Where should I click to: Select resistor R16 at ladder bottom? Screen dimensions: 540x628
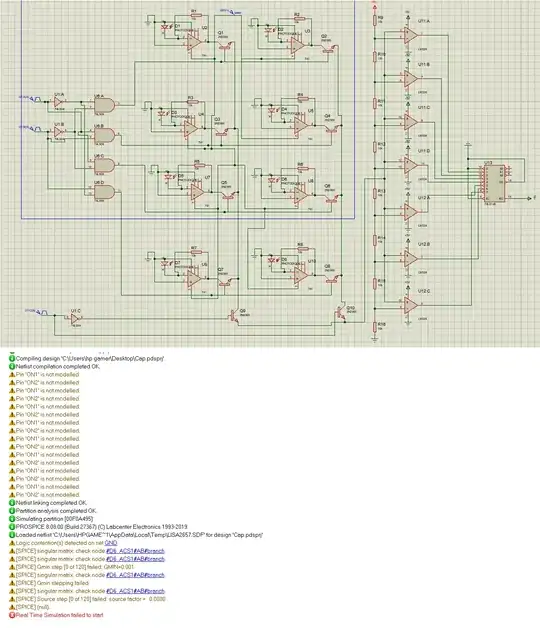point(375,327)
